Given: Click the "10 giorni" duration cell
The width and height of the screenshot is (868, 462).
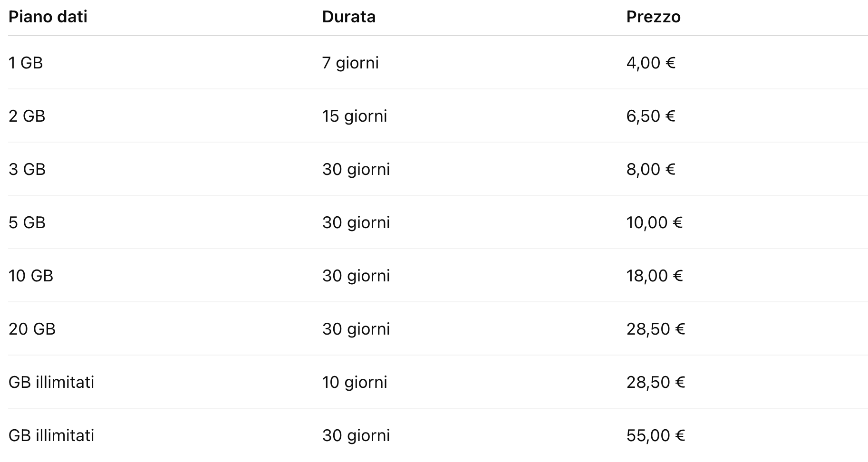Looking at the screenshot, I should (x=355, y=382).
